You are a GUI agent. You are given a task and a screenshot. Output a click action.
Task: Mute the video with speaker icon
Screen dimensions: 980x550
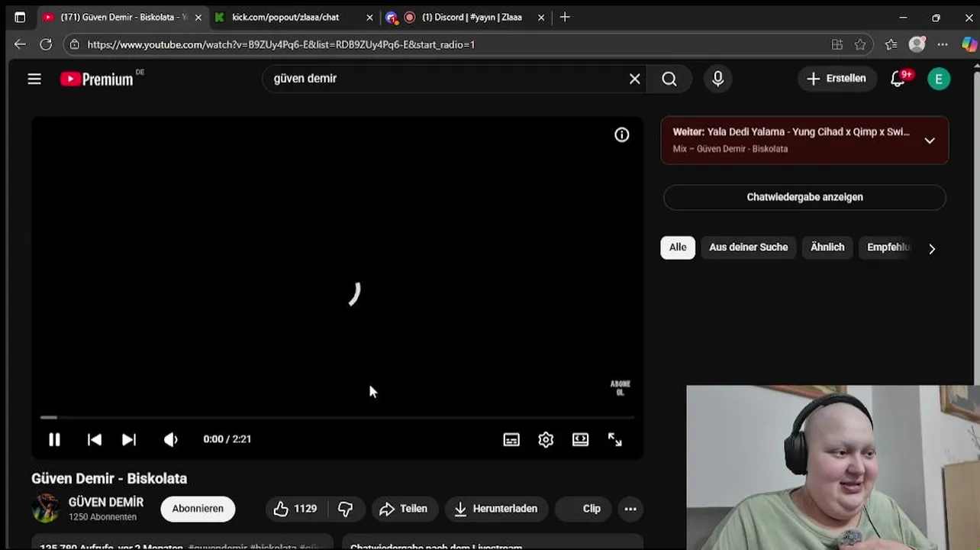click(171, 439)
